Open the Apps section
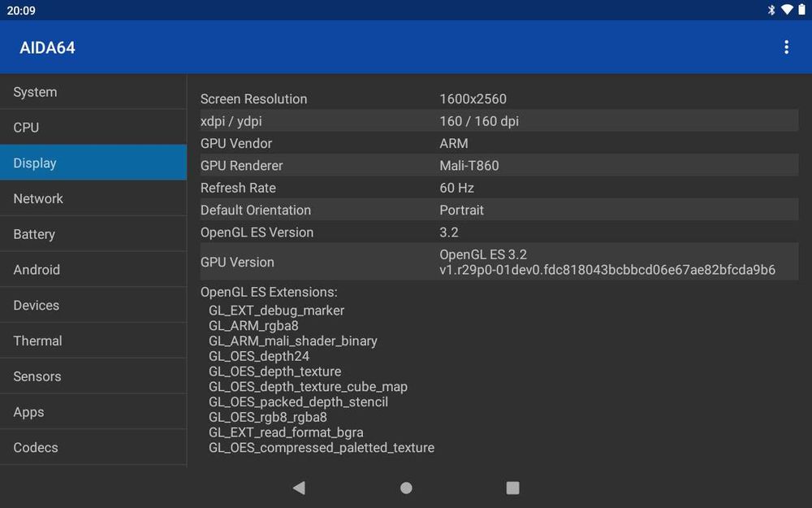This screenshot has width=812, height=508. pos(93,412)
